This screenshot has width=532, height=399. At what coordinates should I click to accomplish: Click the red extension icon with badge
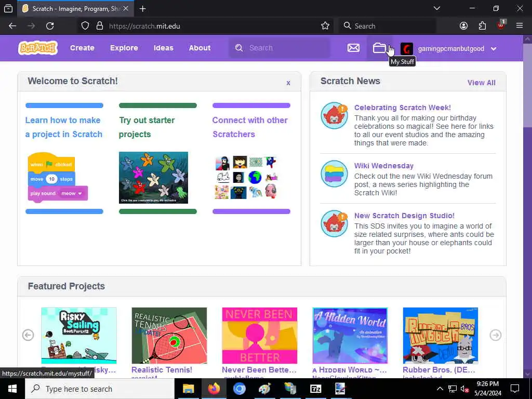point(501,25)
